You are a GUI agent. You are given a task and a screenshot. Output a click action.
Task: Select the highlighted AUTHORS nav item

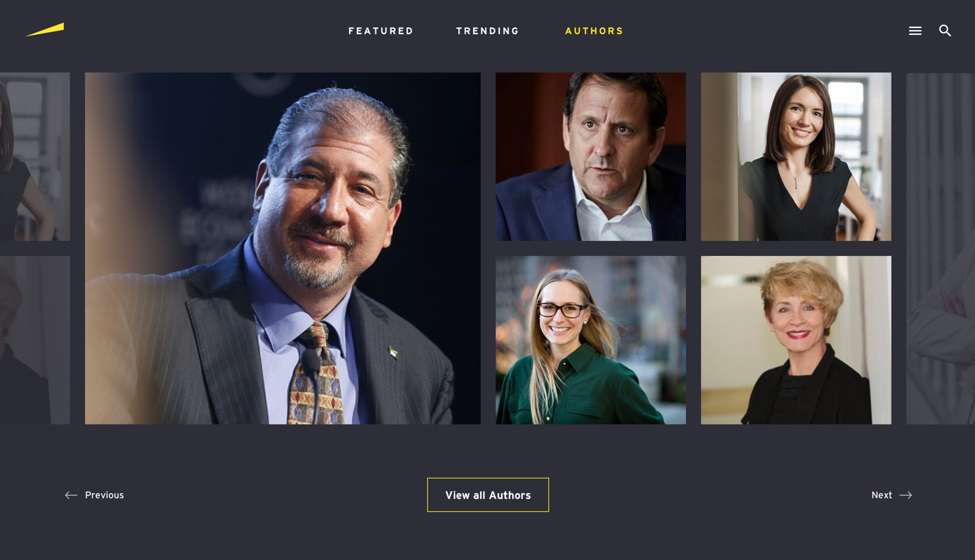(x=594, y=31)
